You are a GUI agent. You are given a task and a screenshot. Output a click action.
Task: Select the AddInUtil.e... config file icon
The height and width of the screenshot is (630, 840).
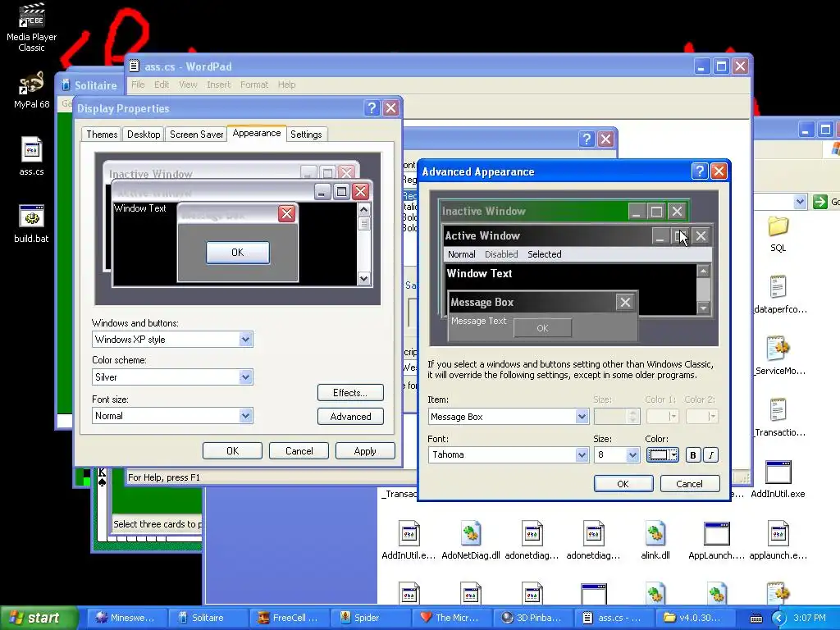(x=409, y=541)
